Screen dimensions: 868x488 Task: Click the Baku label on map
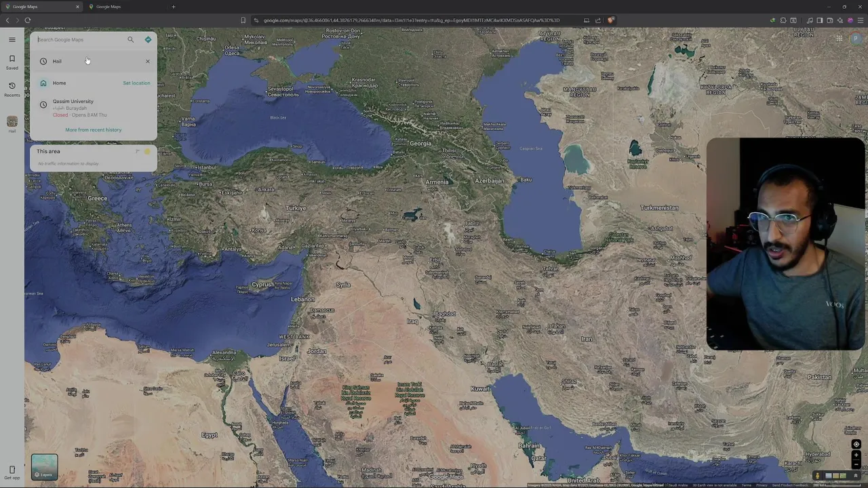pyautogui.click(x=526, y=180)
